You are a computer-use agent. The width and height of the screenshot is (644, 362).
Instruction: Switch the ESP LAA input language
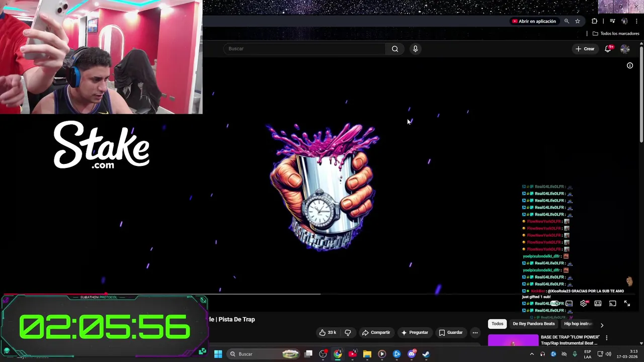click(x=588, y=354)
